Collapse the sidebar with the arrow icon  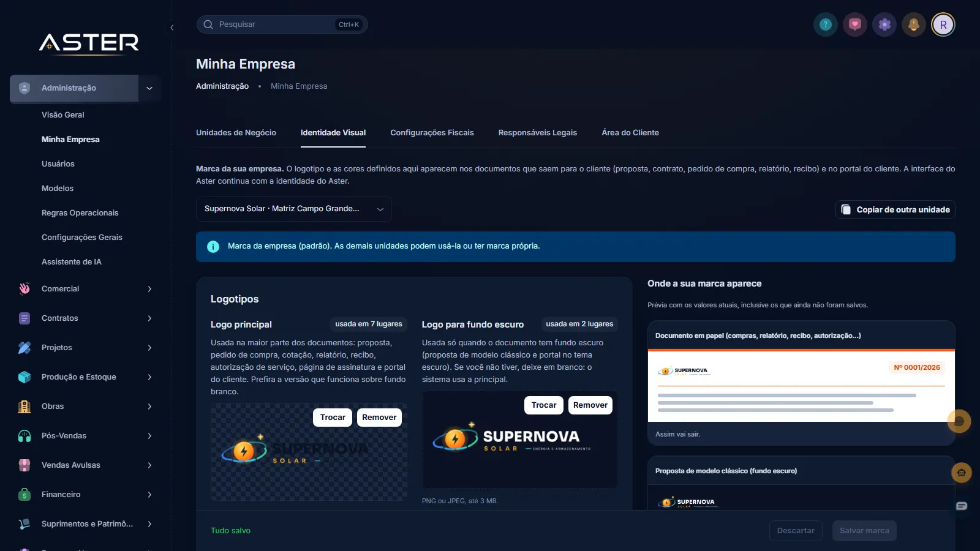172,28
